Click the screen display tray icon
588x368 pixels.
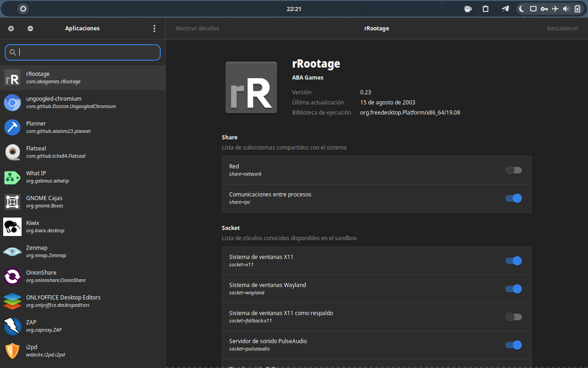pyautogui.click(x=533, y=9)
